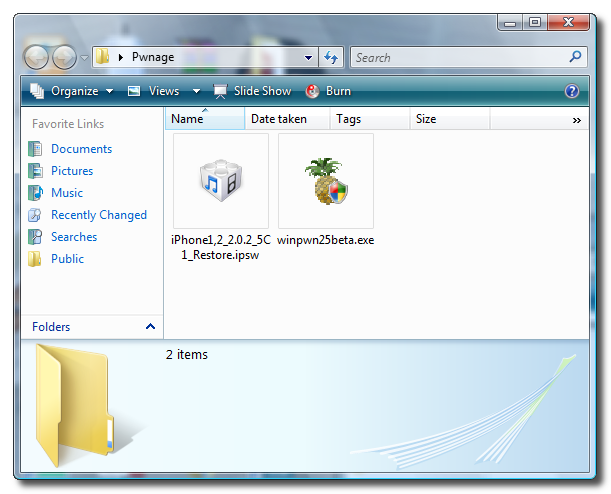Refresh the folder view

(331, 58)
